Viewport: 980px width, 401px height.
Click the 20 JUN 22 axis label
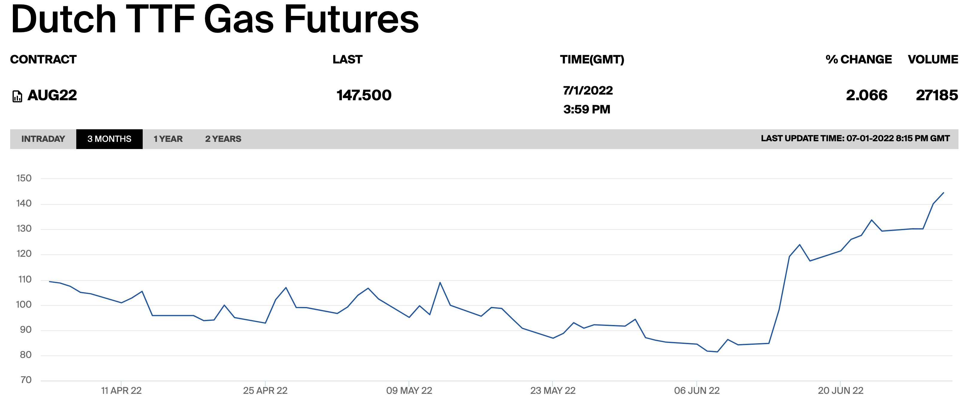point(840,391)
